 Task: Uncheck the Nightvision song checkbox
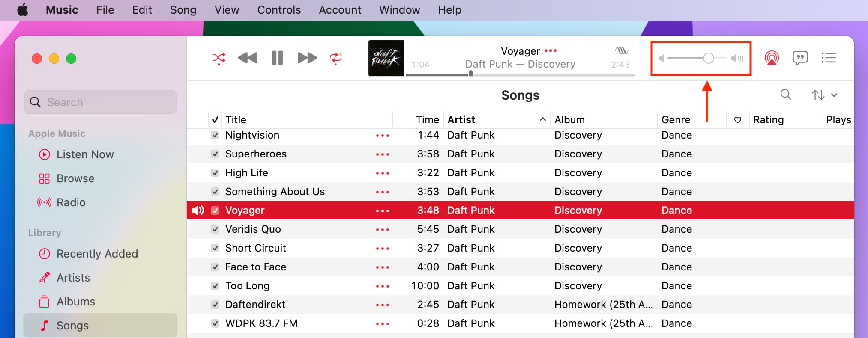click(215, 135)
